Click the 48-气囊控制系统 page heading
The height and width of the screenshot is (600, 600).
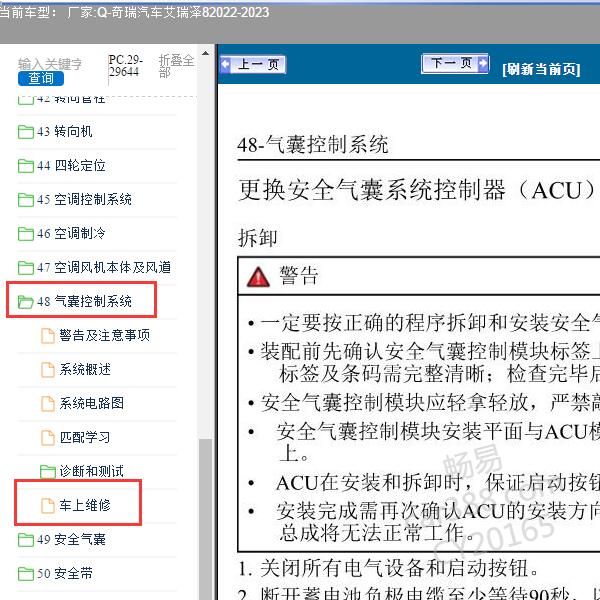(313, 145)
